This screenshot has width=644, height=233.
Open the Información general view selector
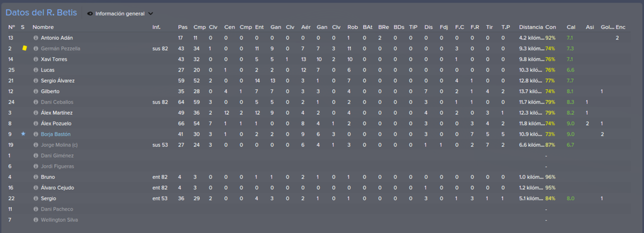pyautogui.click(x=120, y=14)
